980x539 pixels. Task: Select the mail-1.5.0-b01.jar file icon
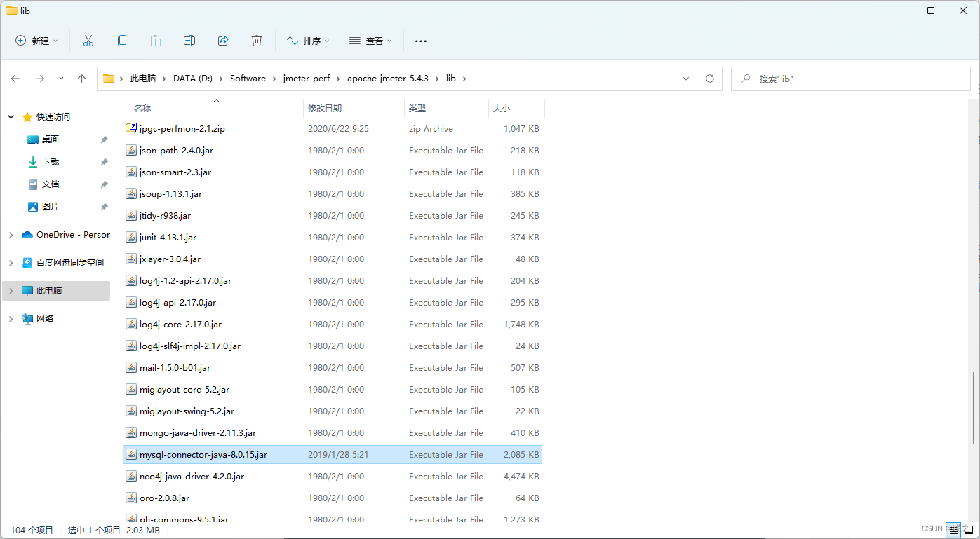[x=131, y=367]
